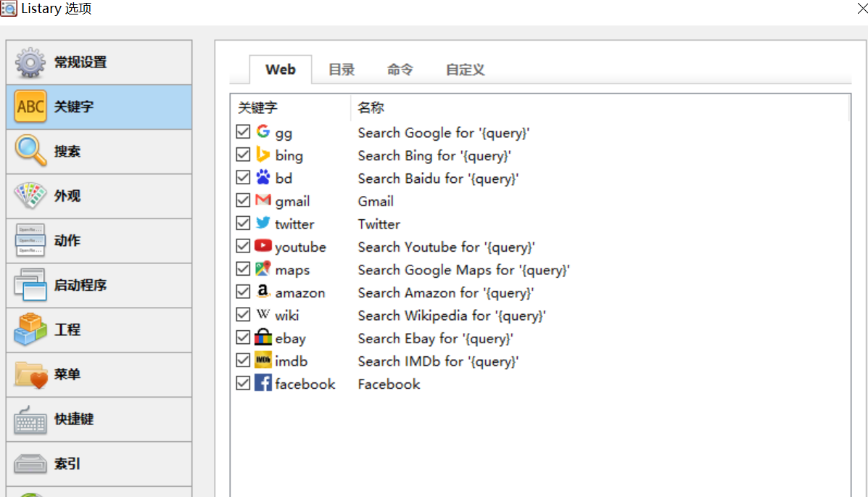Close the Listary 选项 window

861,9
